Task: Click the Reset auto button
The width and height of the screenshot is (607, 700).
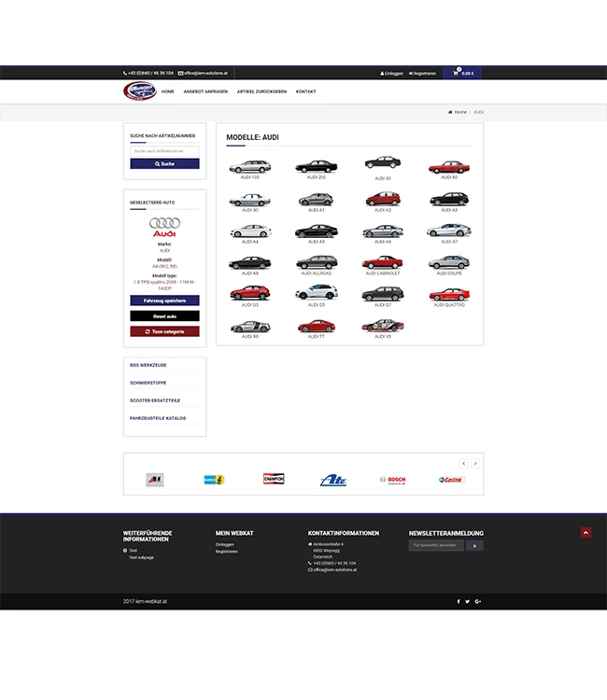Action: point(164,316)
